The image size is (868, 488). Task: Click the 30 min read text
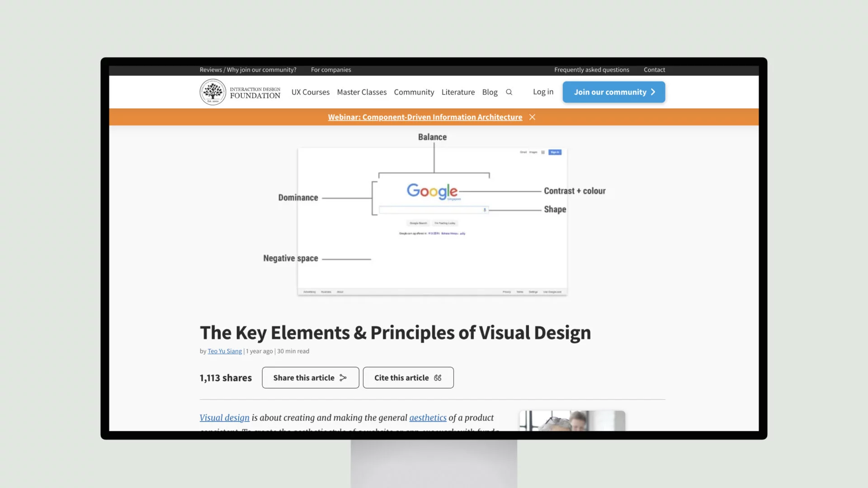tap(293, 351)
